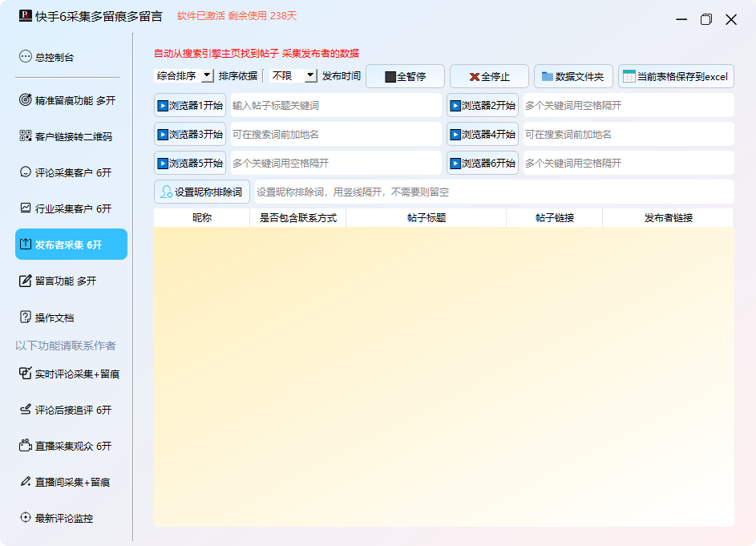Open 精准留痕功能 target icon in sidebar
The height and width of the screenshot is (546, 756).
(26, 100)
